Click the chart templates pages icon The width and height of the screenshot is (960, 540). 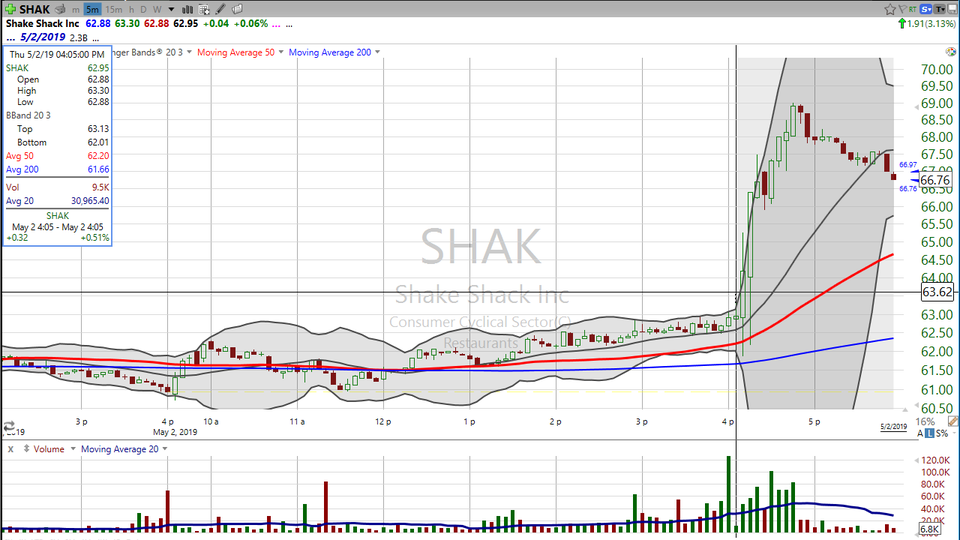(237, 9)
